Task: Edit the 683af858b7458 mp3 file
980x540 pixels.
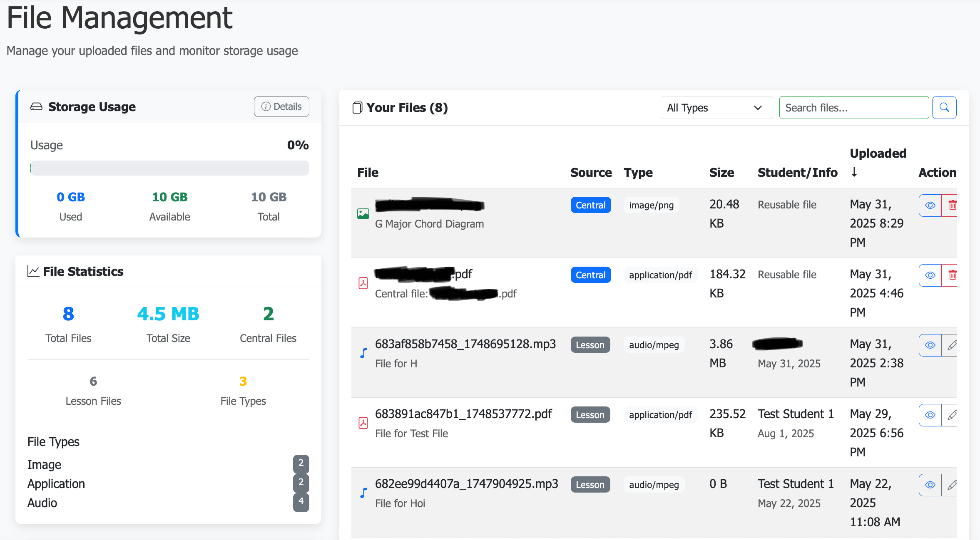Action: point(951,345)
